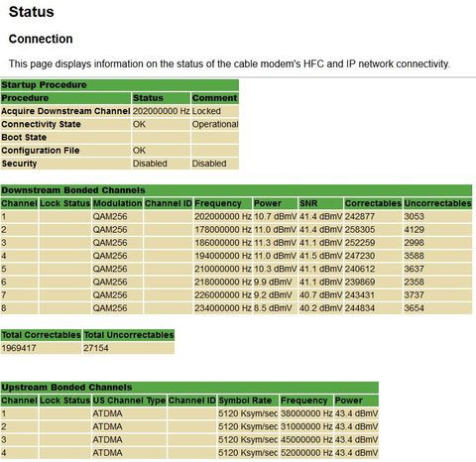Screen dimensions: 476x462
Task: Click the Modulation column header
Action: pyautogui.click(x=117, y=203)
